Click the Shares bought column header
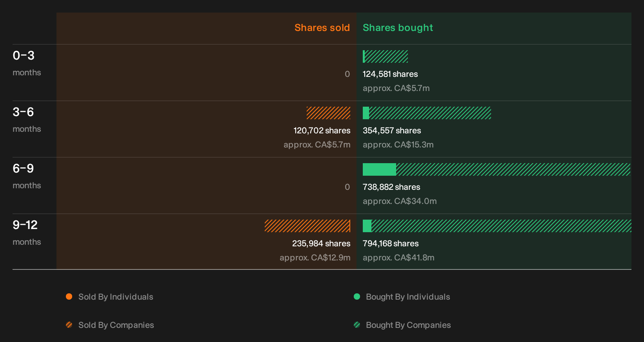The width and height of the screenshot is (644, 342). coord(398,28)
